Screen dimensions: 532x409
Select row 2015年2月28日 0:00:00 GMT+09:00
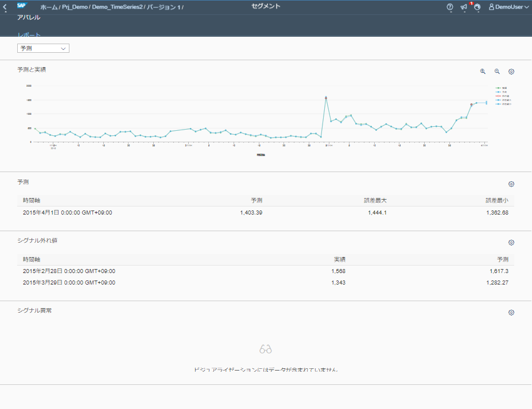(x=266, y=271)
